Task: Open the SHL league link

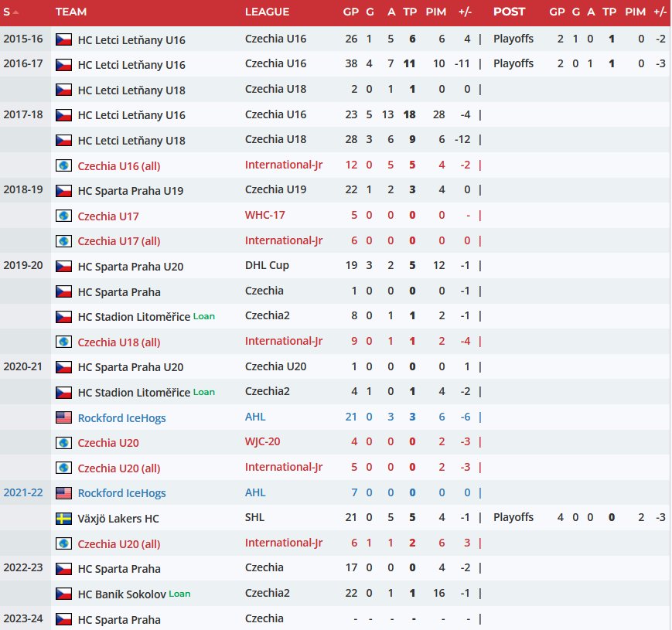Action: pyautogui.click(x=254, y=517)
